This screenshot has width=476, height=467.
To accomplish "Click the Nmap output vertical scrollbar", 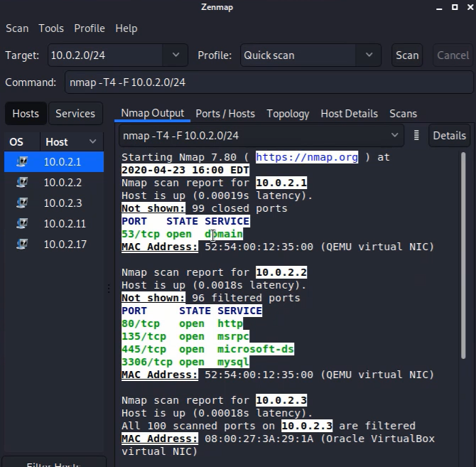I will [463, 256].
